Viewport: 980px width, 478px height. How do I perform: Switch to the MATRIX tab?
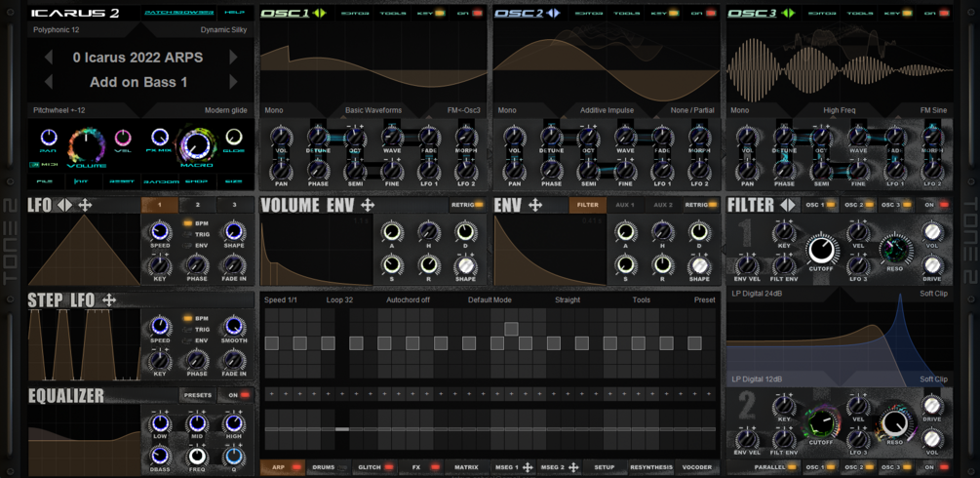[x=466, y=467]
